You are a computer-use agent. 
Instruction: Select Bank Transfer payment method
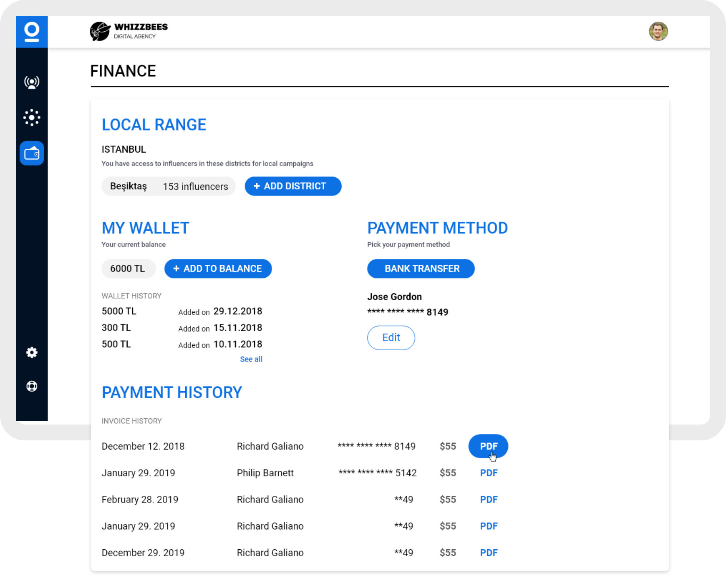(421, 269)
